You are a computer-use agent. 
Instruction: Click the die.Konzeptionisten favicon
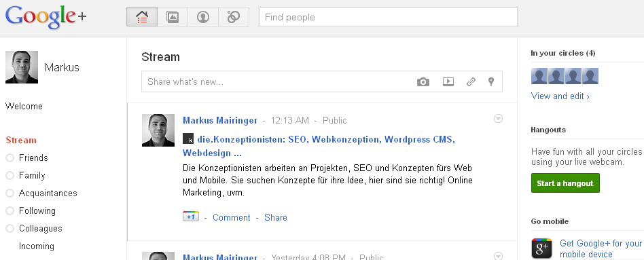(x=188, y=139)
